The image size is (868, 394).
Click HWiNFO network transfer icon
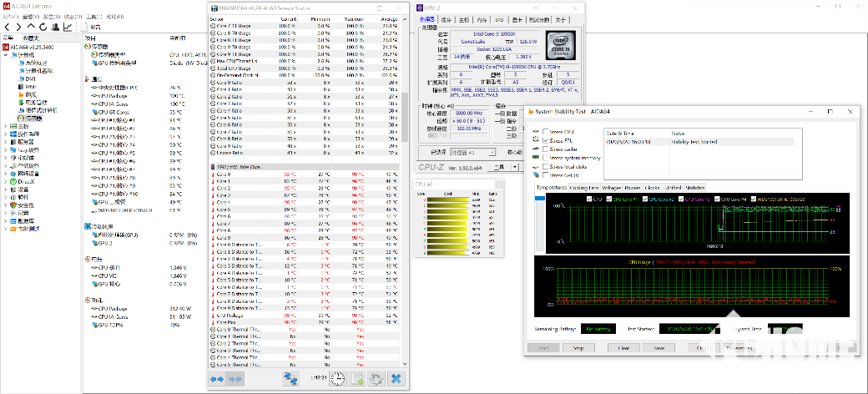(x=290, y=378)
